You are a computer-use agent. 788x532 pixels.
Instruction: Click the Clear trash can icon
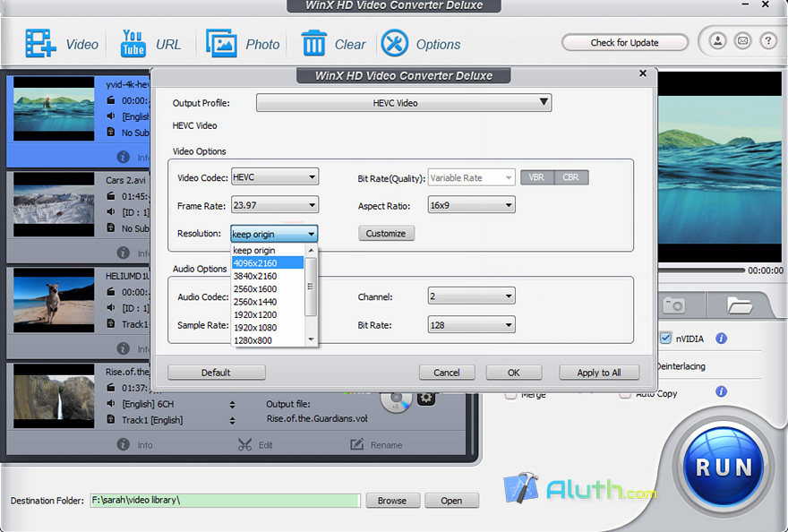pyautogui.click(x=313, y=43)
